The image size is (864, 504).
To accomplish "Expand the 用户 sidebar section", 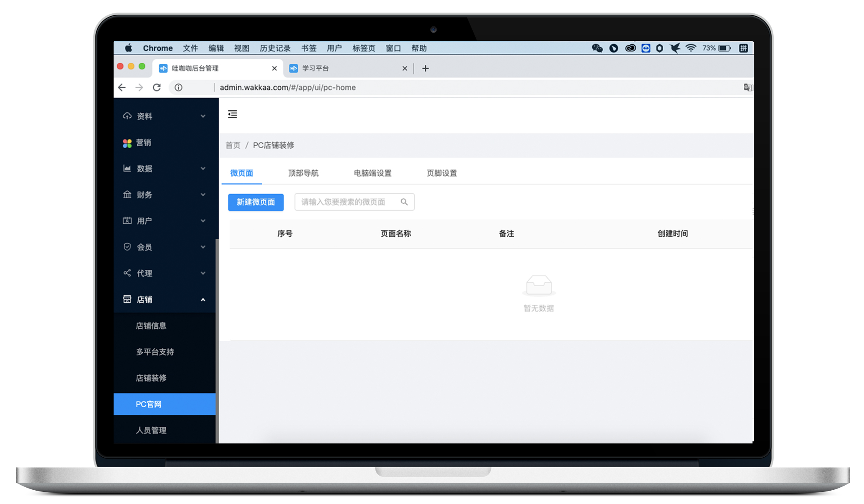I will [x=203, y=221].
